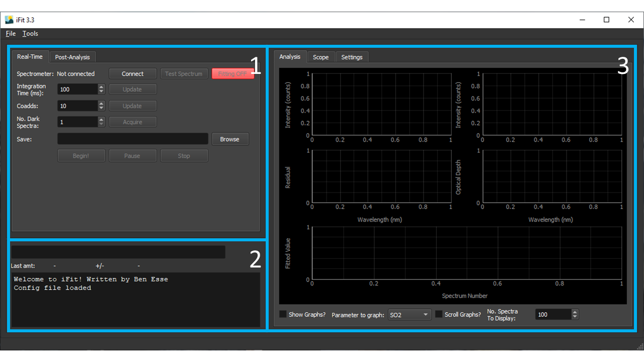Image resolution: width=644 pixels, height=362 pixels.
Task: Click the Optical Depth plot
Action: (552, 176)
